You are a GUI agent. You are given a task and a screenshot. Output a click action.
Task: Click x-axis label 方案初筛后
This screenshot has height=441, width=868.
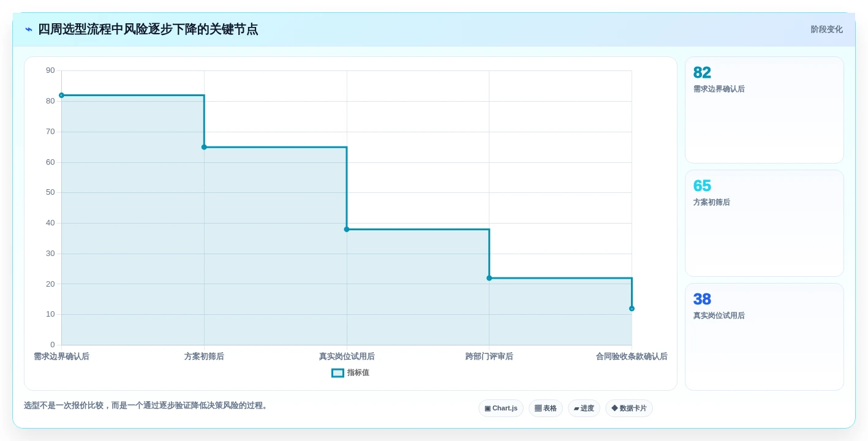click(x=204, y=356)
